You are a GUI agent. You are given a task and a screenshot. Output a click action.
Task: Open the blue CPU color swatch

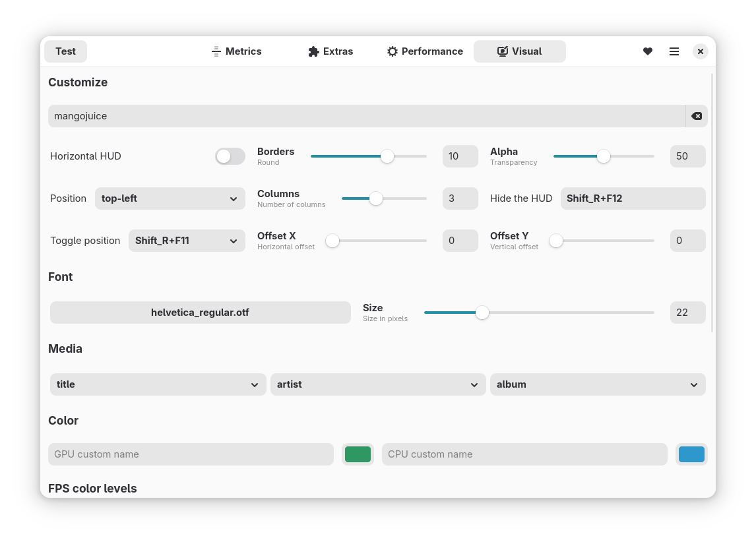[692, 454]
